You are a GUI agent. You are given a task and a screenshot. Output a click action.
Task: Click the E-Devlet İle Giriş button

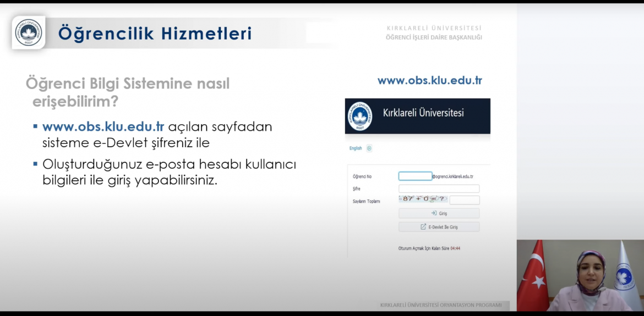[x=439, y=226]
